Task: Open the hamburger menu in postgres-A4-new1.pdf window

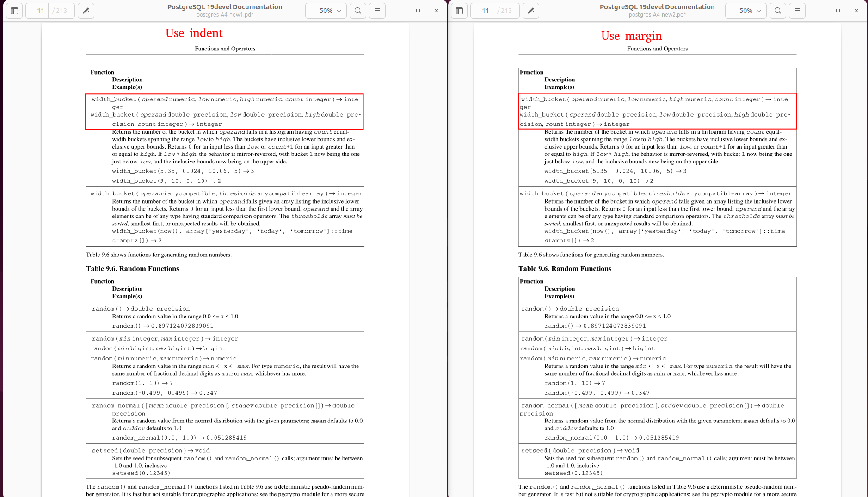Action: point(377,11)
